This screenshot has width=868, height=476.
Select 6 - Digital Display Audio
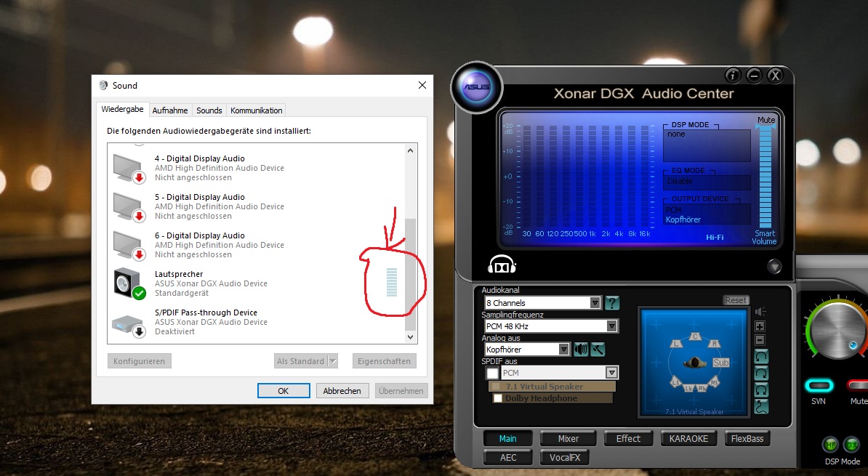pos(257,245)
